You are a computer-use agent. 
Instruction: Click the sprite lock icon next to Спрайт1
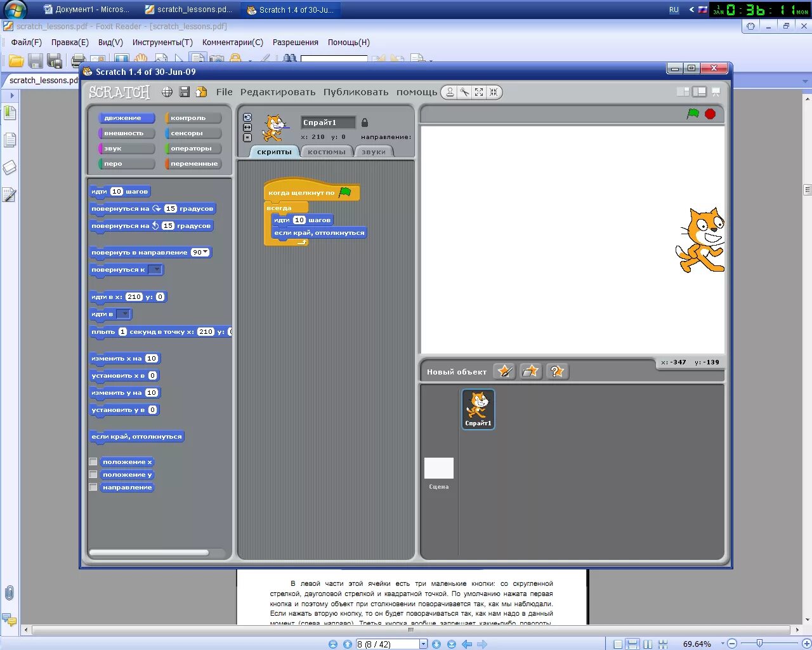(x=365, y=123)
